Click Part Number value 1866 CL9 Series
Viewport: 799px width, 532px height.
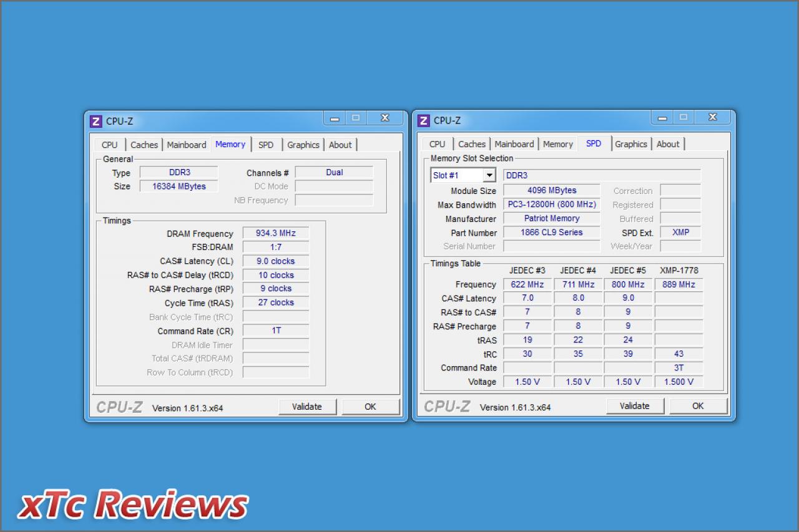[x=552, y=233]
